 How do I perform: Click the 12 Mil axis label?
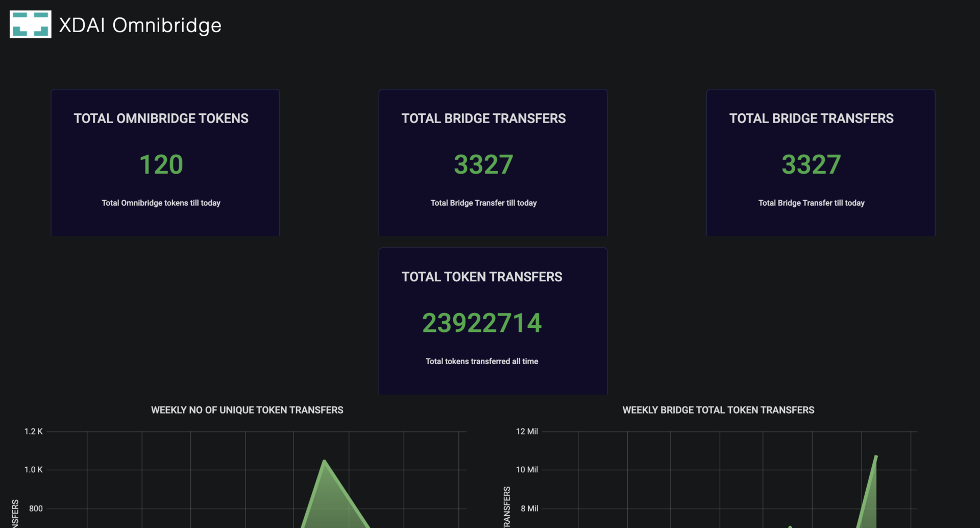click(x=527, y=431)
